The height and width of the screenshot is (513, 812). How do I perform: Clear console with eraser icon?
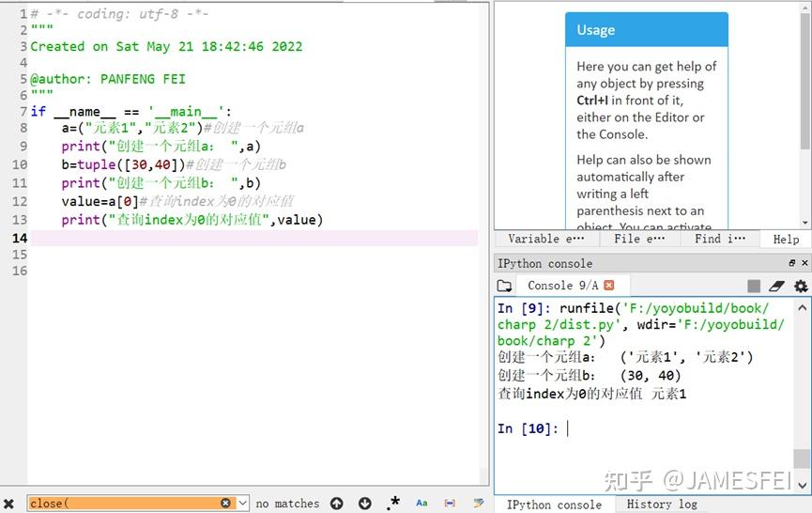coord(776,286)
